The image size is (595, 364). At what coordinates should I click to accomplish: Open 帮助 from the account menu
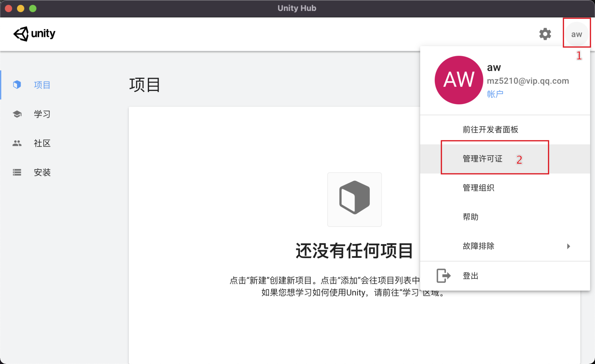[x=505, y=217]
